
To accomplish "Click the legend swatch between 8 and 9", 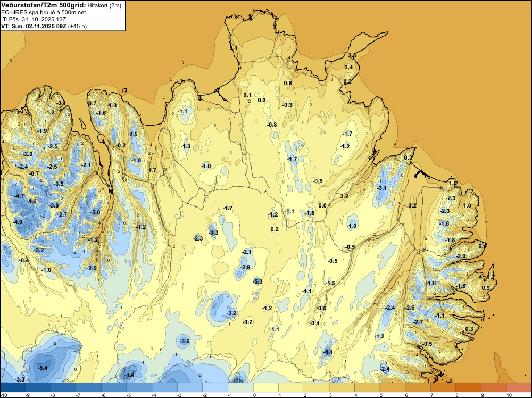I will click(x=468, y=387).
